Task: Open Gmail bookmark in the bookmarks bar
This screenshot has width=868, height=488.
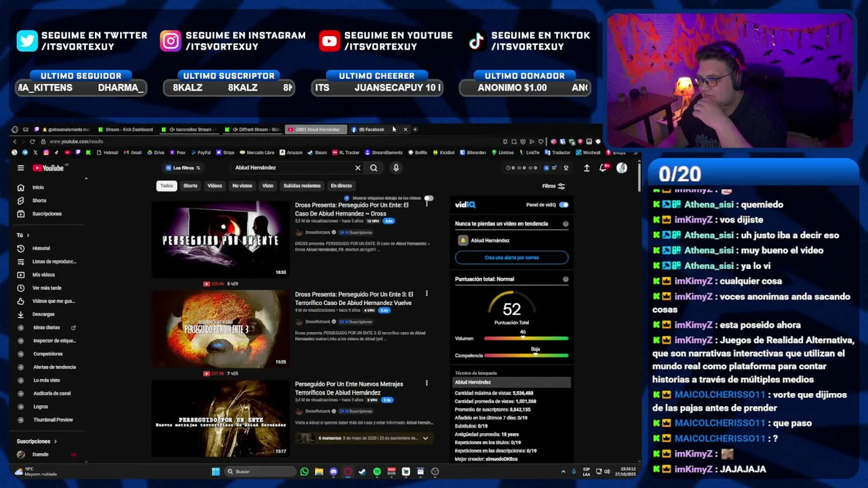Action: click(x=132, y=152)
